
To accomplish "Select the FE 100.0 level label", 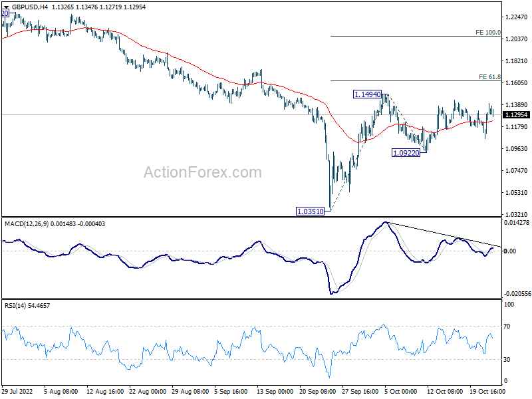I will click(x=488, y=33).
